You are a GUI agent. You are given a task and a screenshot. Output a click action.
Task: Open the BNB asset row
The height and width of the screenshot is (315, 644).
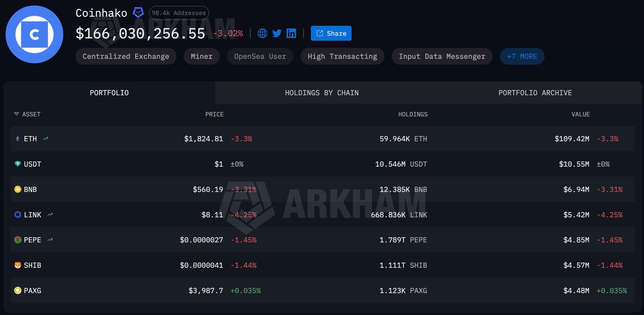(322, 189)
